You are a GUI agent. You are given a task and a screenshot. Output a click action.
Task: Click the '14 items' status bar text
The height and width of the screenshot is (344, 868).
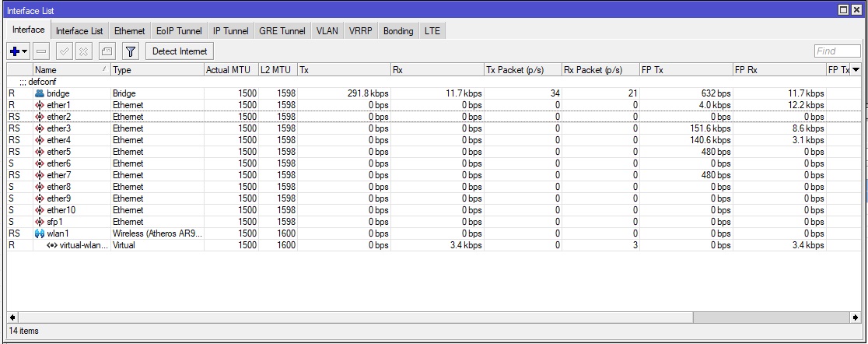tap(23, 331)
